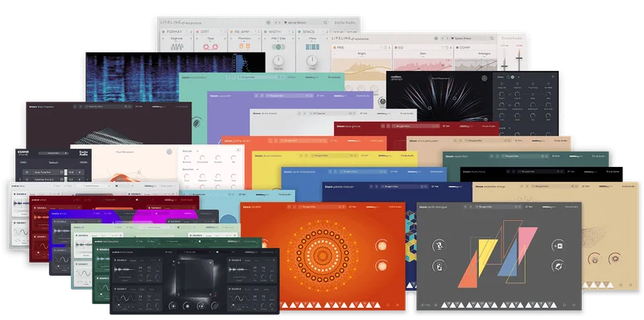Toggle the RE-AMP module power dot
Image resolution: width=644 pixels, height=320 pixels.
point(231,31)
